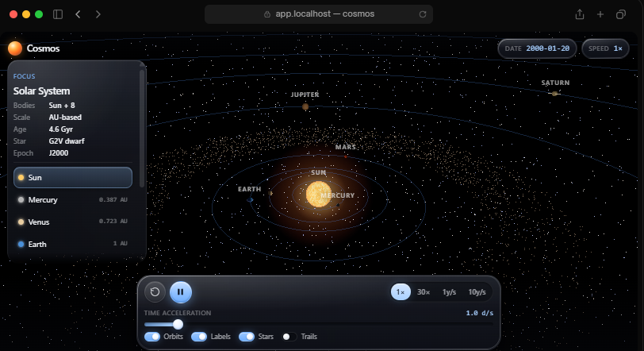644x351 pixels.
Task: Click the 0.387 AU Mercury distance
Action: (x=113, y=200)
